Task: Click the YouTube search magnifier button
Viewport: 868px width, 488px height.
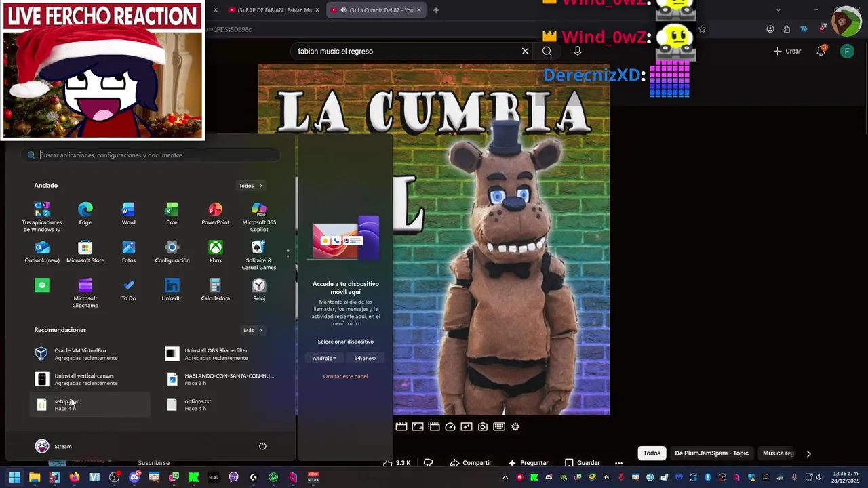Action: [547, 51]
